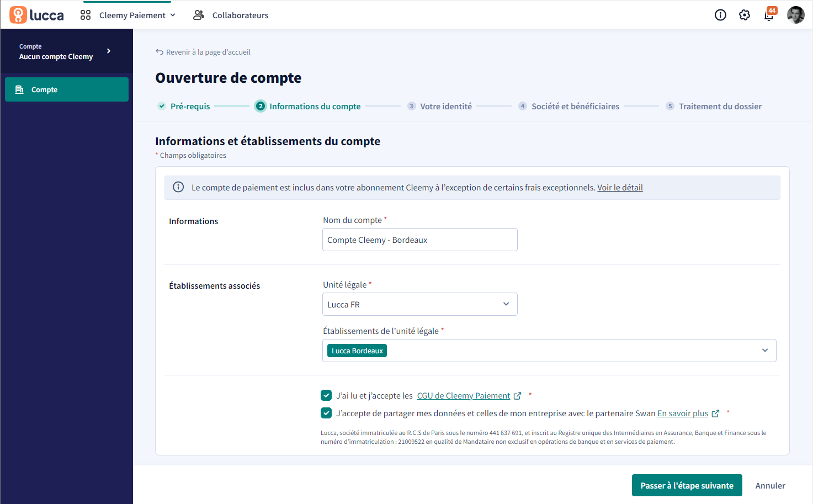Click external link icon beside En savoir plus
813x504 pixels.
(x=716, y=413)
